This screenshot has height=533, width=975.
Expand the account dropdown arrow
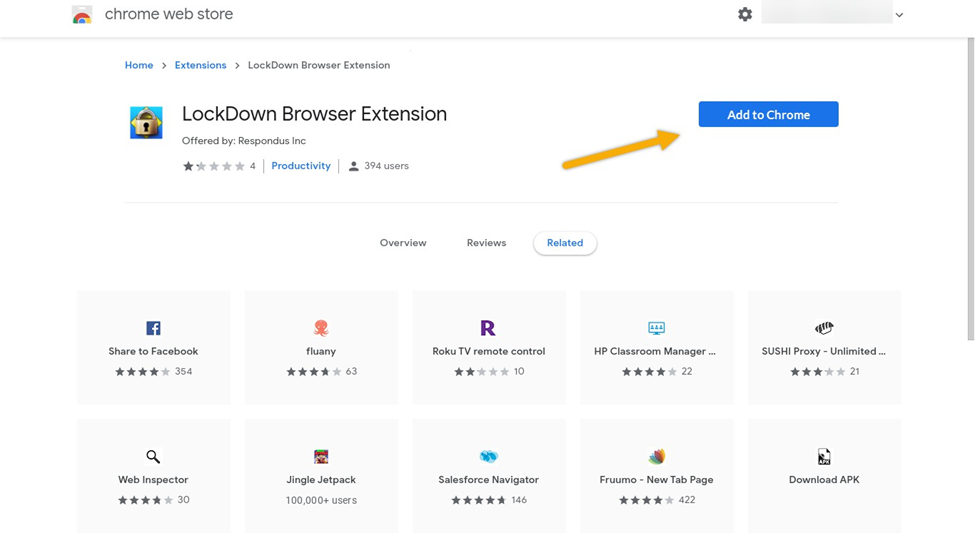pos(899,15)
